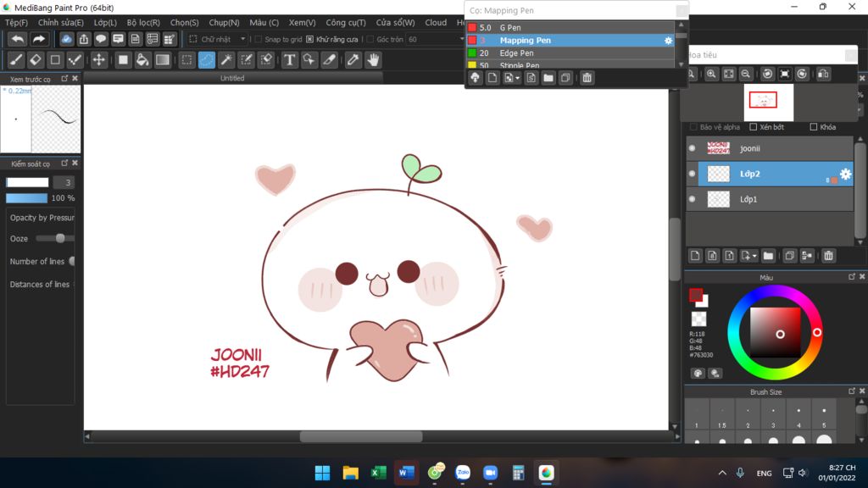Open the Lớp(L) menu
Screen dimensions: 868x488
[105, 23]
